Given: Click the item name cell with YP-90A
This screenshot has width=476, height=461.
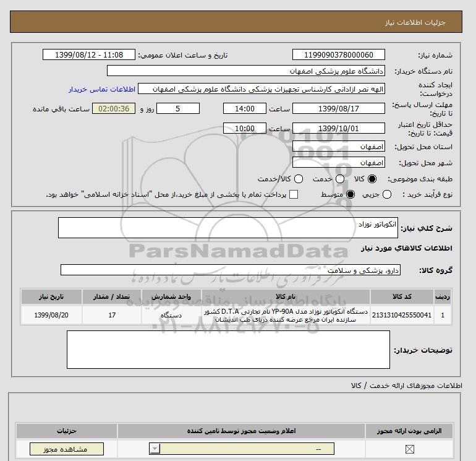Looking at the screenshot, I should pos(286,315).
